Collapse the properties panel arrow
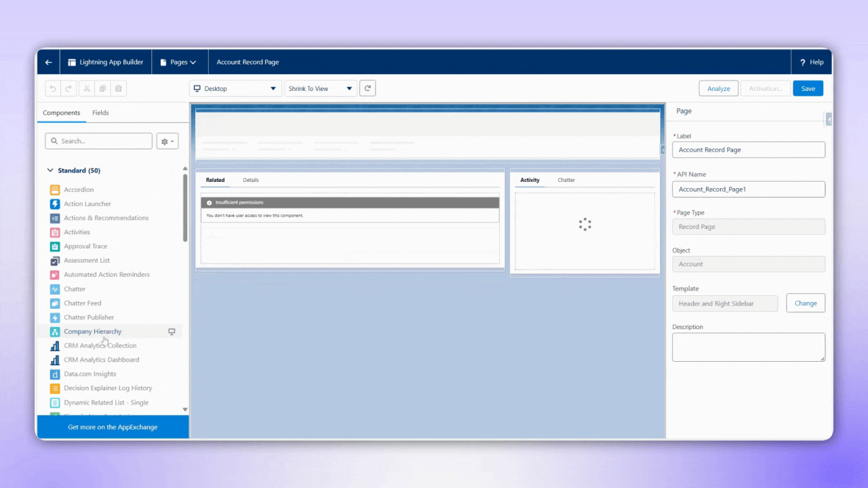868x488 pixels. [x=829, y=119]
